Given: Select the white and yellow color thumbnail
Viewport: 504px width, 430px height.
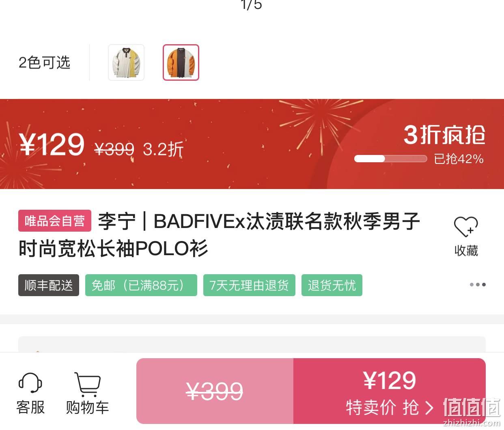Looking at the screenshot, I should point(126,62).
